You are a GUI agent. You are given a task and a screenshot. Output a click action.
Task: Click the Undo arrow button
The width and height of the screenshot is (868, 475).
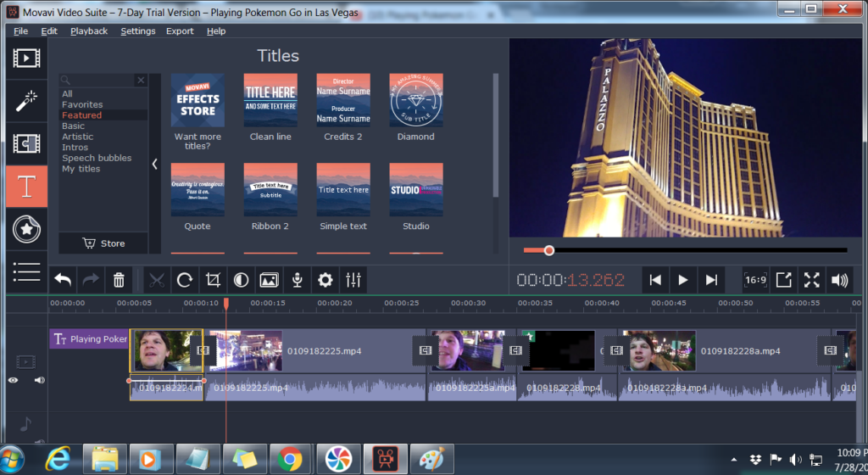63,280
